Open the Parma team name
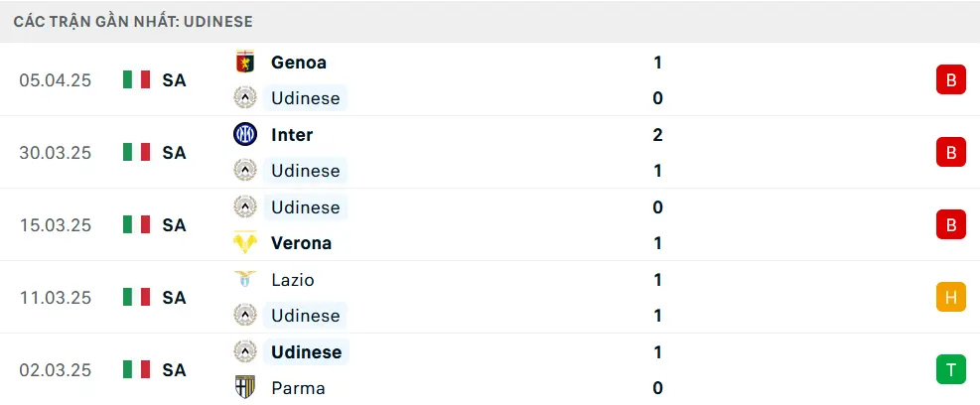Image resolution: width=980 pixels, height=405 pixels. tap(298, 388)
